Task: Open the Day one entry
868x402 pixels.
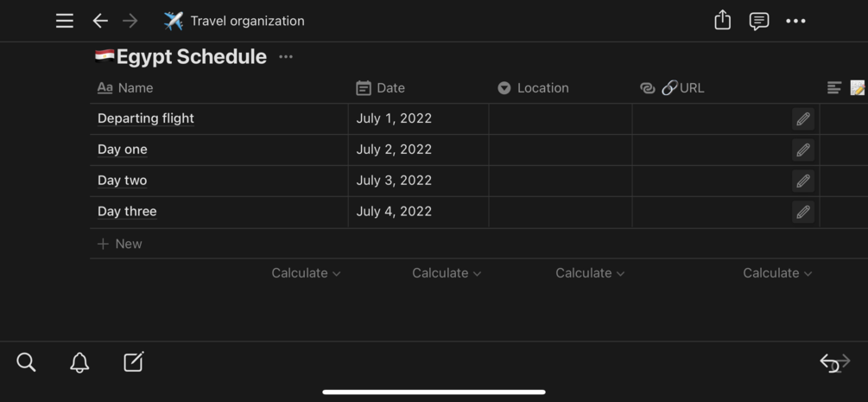Action: 123,150
